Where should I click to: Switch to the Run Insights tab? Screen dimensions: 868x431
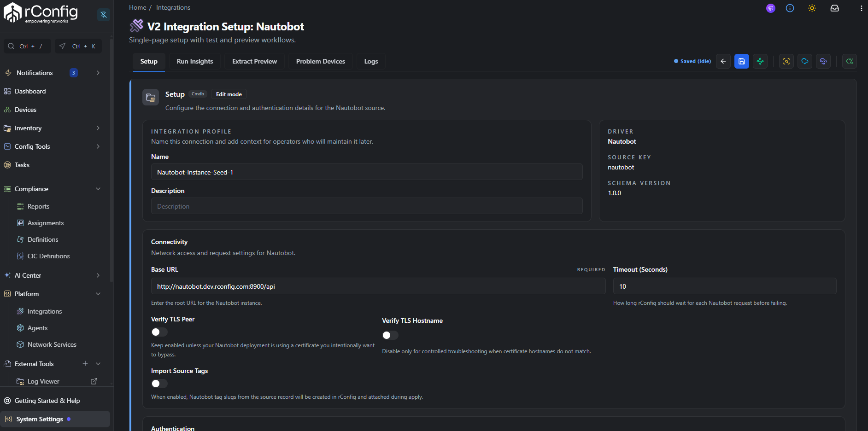[x=195, y=61]
